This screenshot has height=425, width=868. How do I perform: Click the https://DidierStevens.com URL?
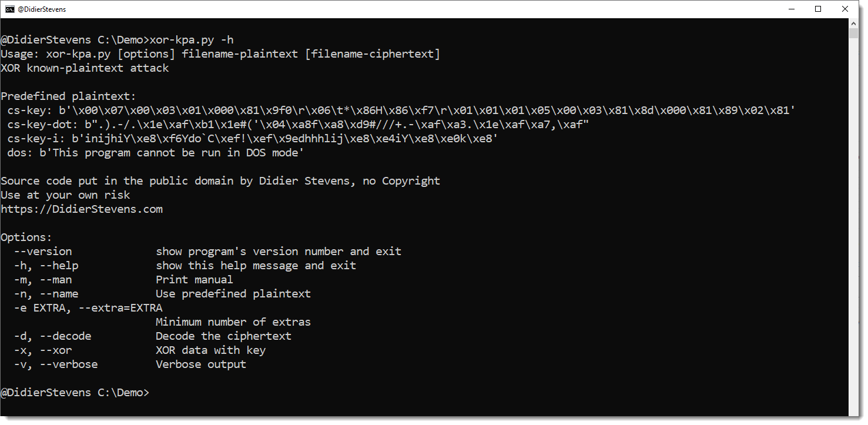click(x=82, y=209)
